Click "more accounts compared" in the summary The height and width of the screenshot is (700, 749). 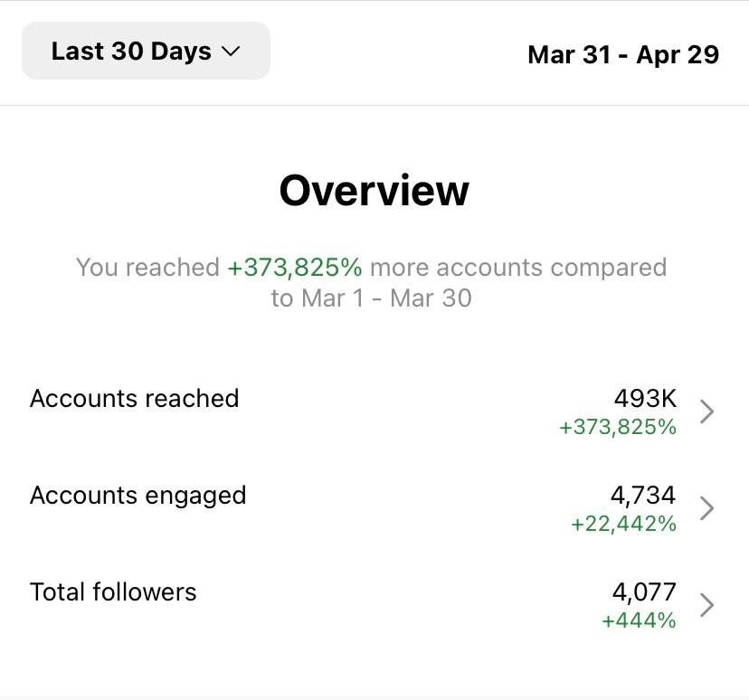518,268
